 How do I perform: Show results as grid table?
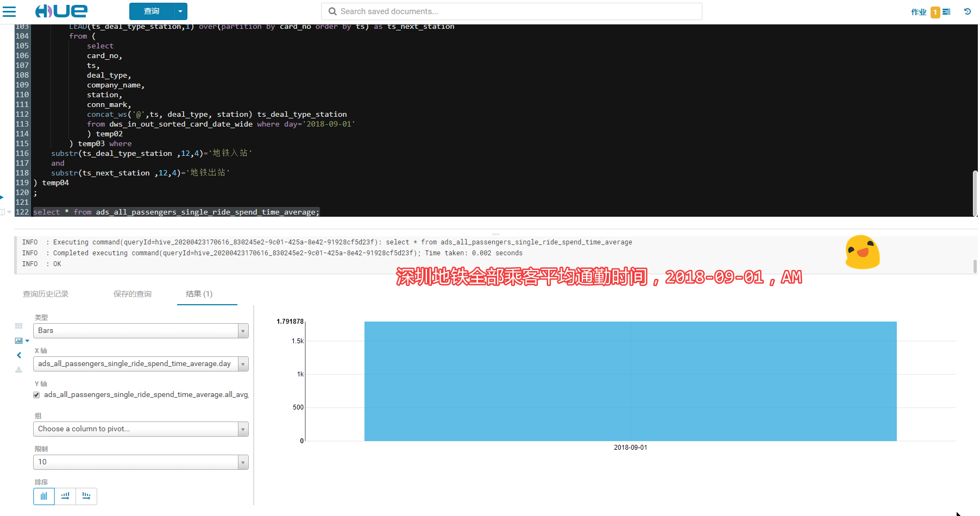(x=19, y=326)
